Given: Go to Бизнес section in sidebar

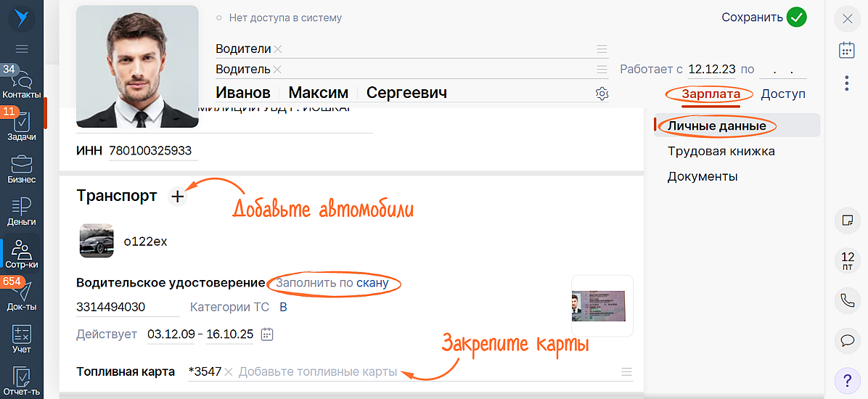Looking at the screenshot, I should (x=21, y=168).
